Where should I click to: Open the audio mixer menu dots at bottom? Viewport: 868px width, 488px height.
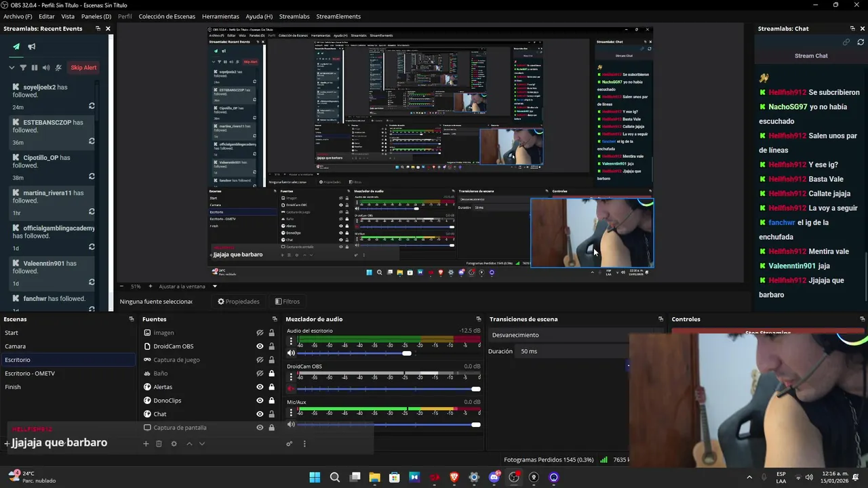pyautogui.click(x=304, y=444)
